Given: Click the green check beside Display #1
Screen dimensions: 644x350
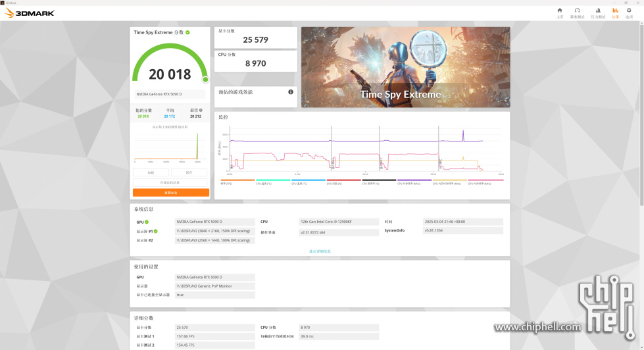Looking at the screenshot, I should tap(156, 232).
